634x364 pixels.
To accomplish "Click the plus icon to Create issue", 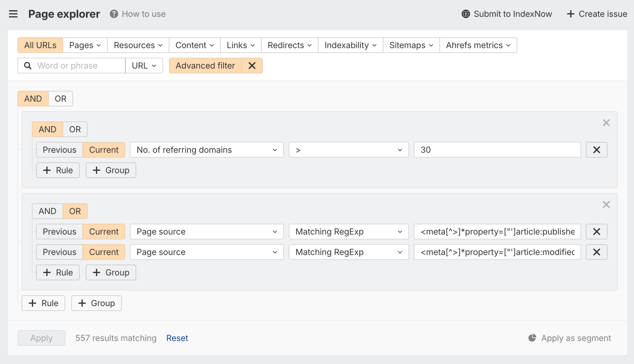I will pyautogui.click(x=571, y=14).
